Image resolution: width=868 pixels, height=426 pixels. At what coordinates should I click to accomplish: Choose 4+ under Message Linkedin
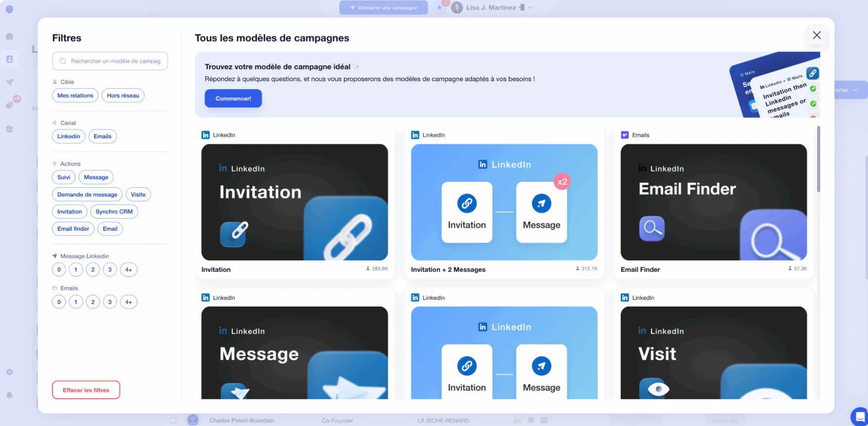[128, 269]
